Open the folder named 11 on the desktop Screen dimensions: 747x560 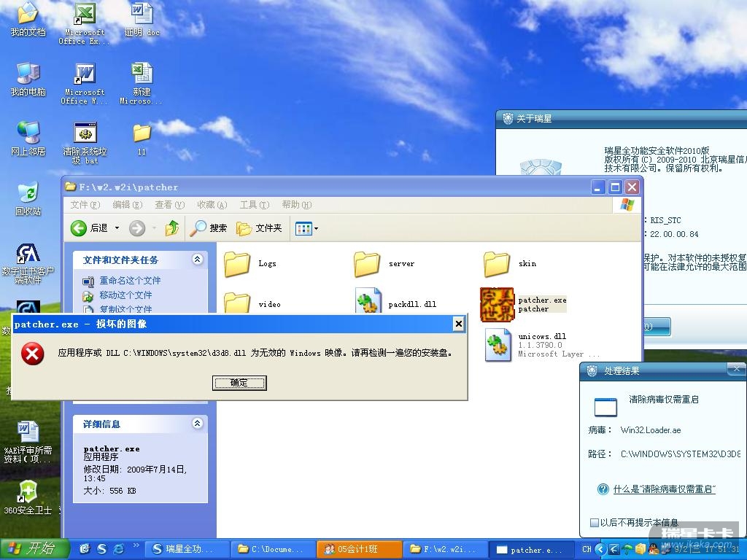[142, 139]
